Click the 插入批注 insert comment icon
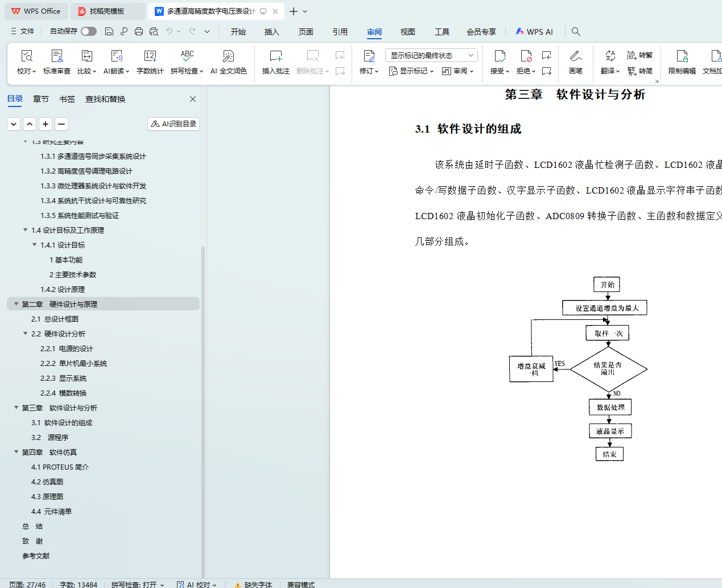Screen dimensions: 722x588 (x=275, y=56)
